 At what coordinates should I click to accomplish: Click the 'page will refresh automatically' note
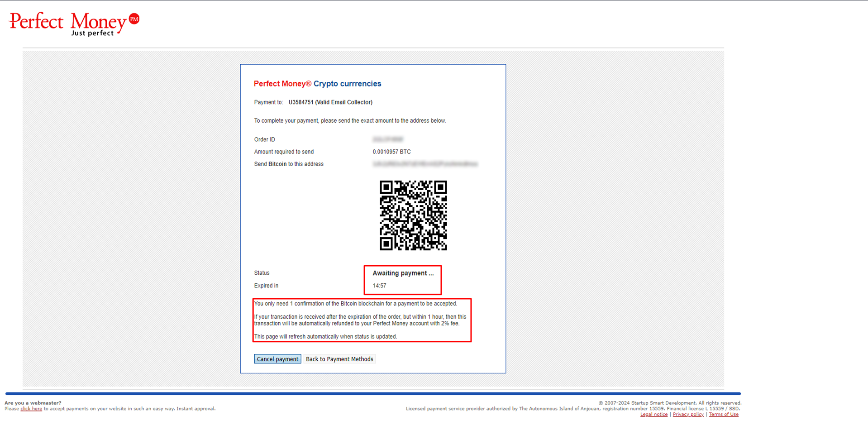point(325,337)
